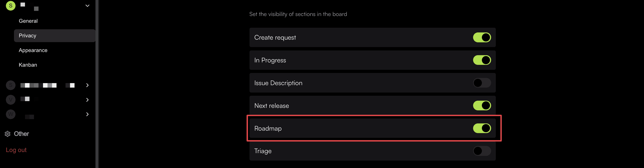Select the S workspace avatar in sidebar

click(x=11, y=85)
